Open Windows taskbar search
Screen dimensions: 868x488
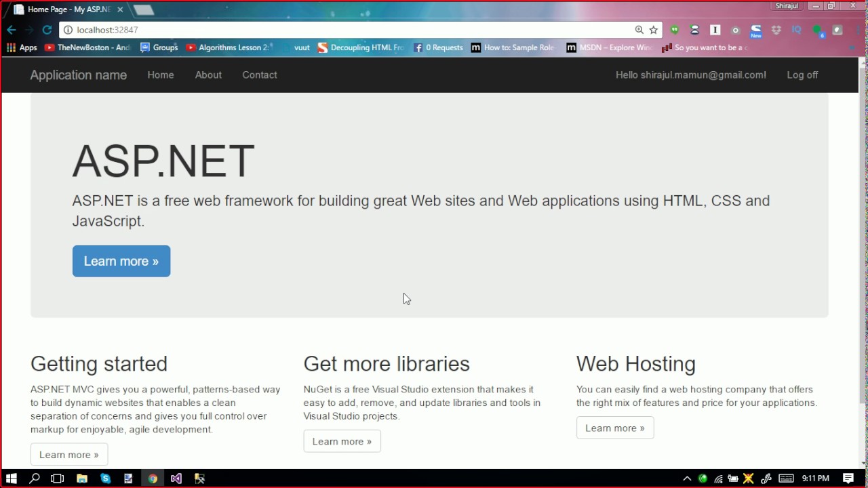click(35, 479)
